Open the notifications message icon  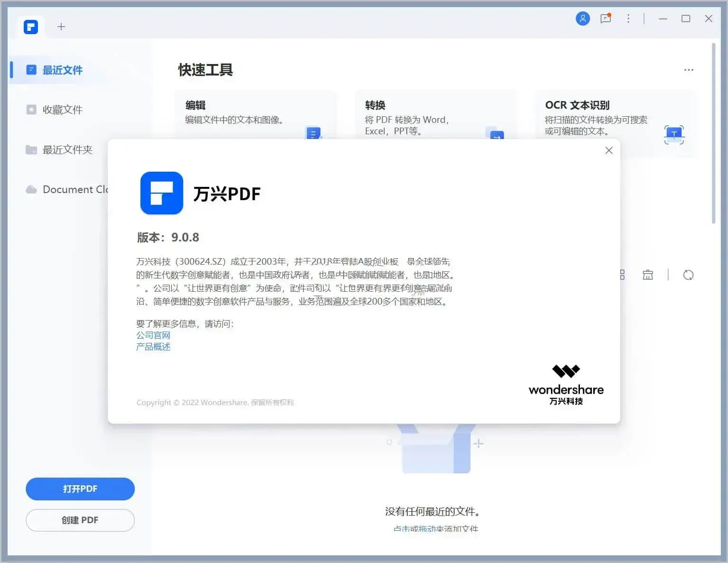click(605, 18)
